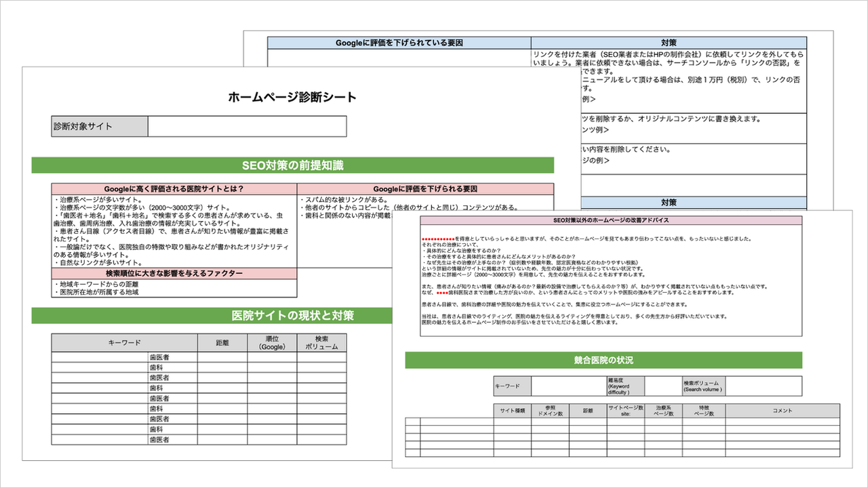This screenshot has width=868, height=488.
Task: Select the 参照ドメイン数 column header
Action: pyautogui.click(x=550, y=411)
